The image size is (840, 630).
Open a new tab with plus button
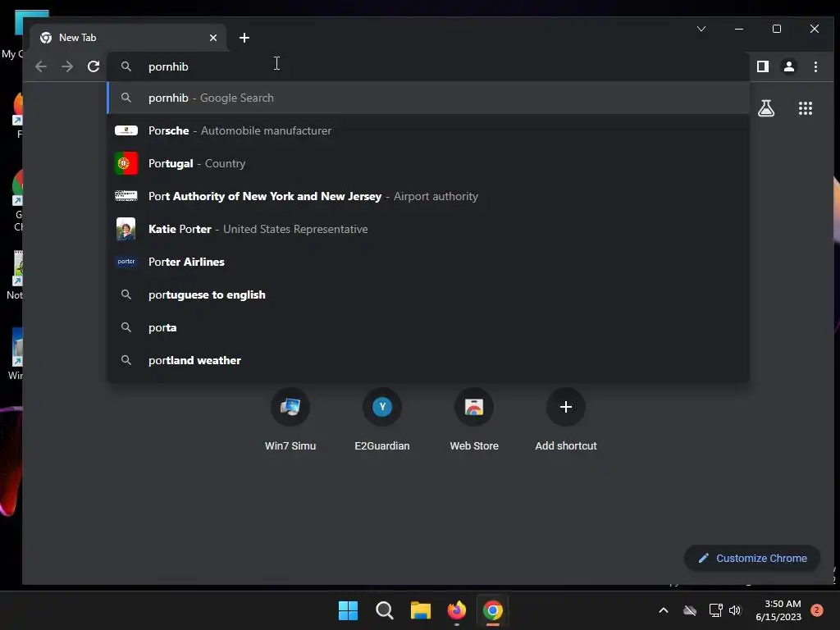click(244, 38)
